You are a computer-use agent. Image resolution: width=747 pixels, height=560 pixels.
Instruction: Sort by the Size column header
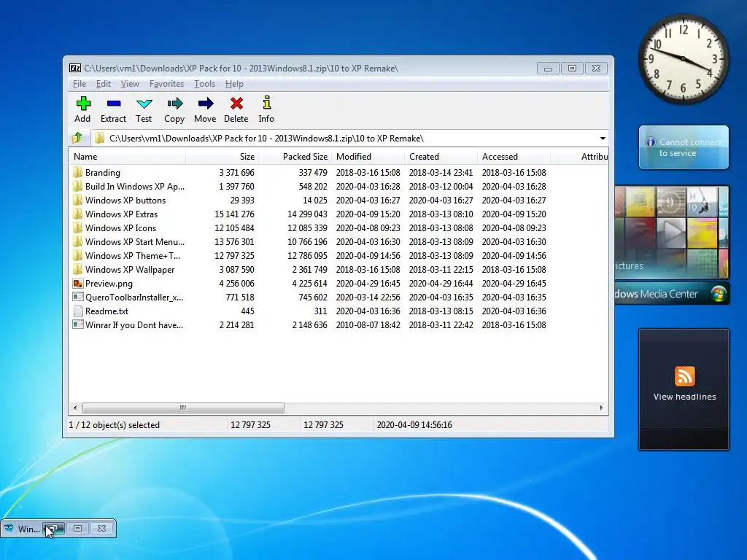coord(222,156)
